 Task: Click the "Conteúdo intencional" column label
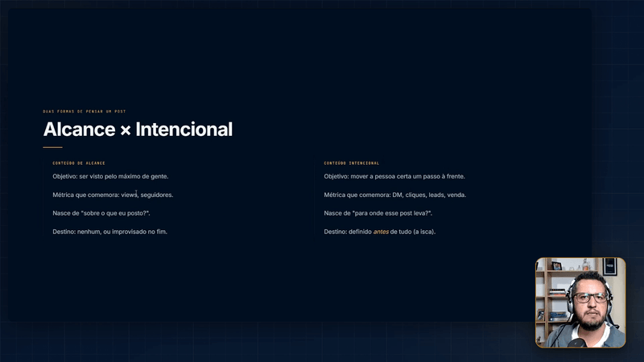pos(352,163)
